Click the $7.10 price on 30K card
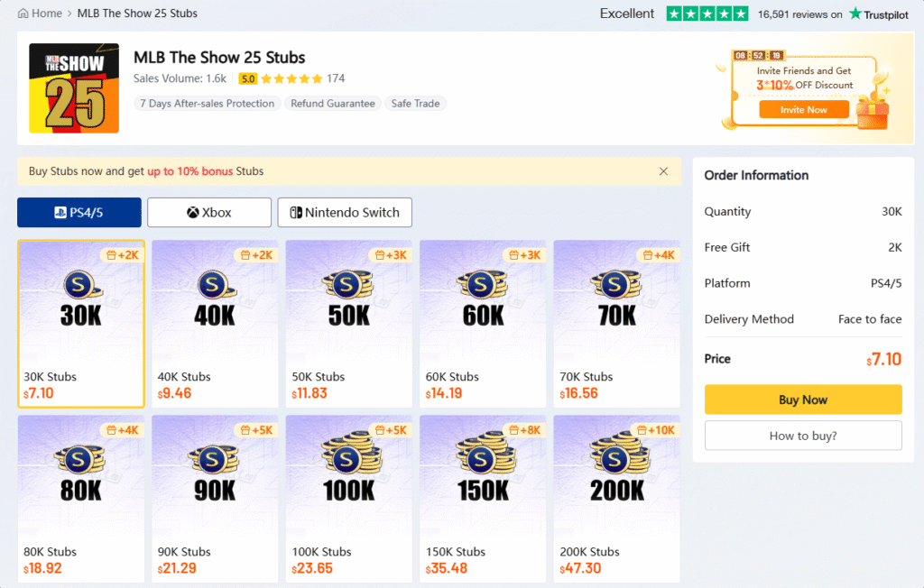This screenshot has width=924, height=588. coord(39,393)
